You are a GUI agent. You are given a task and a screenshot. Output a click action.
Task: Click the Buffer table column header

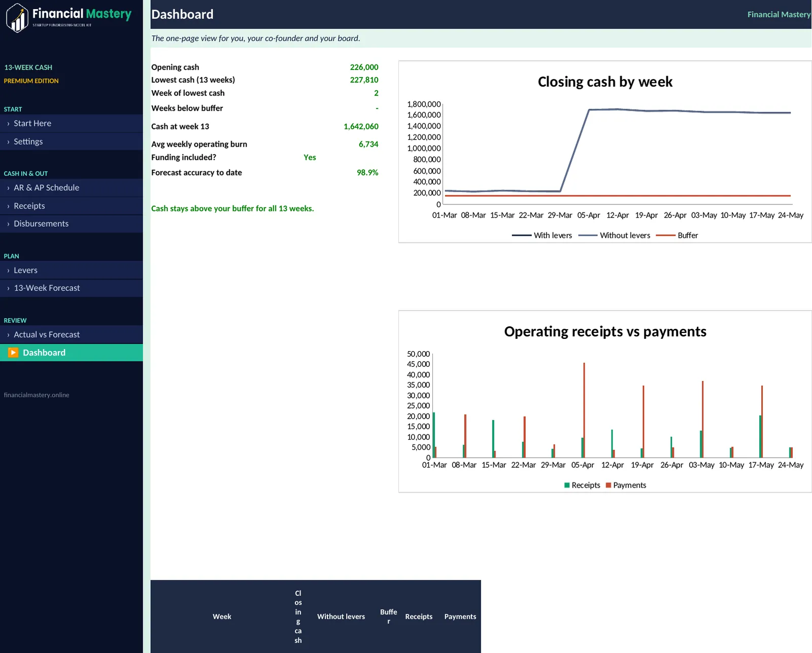pyautogui.click(x=389, y=616)
